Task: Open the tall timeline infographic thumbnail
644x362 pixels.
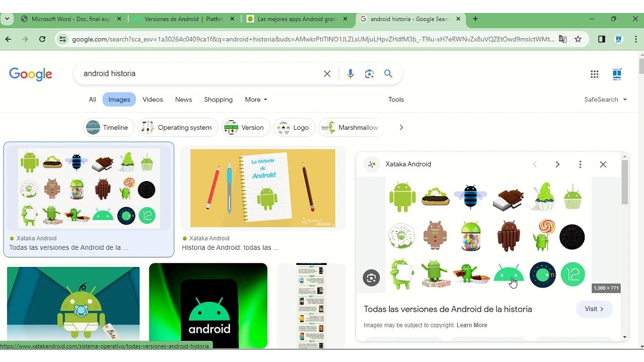Action: 311,305
